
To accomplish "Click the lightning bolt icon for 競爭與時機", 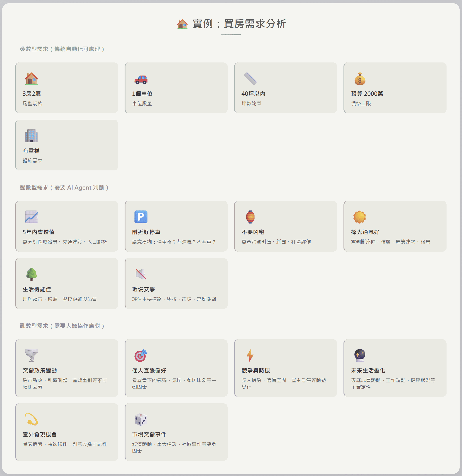I will (250, 355).
